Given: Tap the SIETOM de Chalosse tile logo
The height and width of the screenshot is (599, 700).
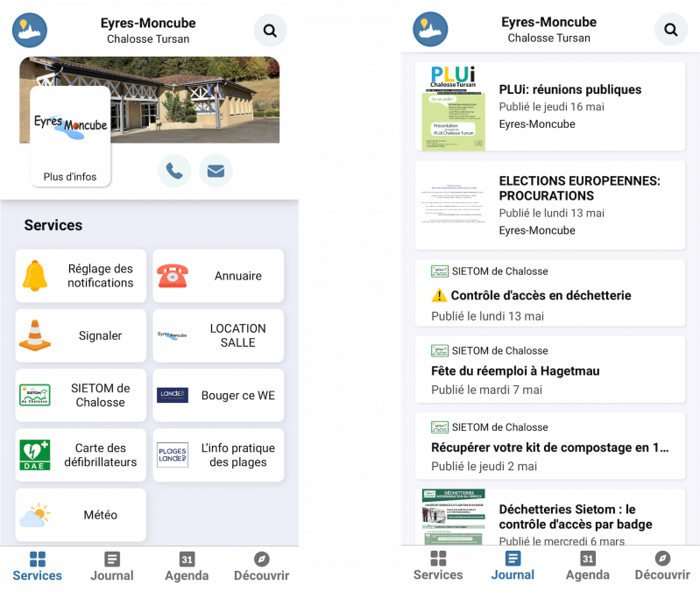Looking at the screenshot, I should (x=35, y=395).
